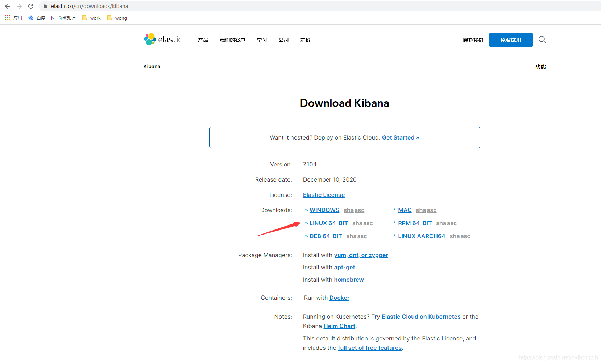Click download icon beside DEB 64-BIT

(x=306, y=236)
